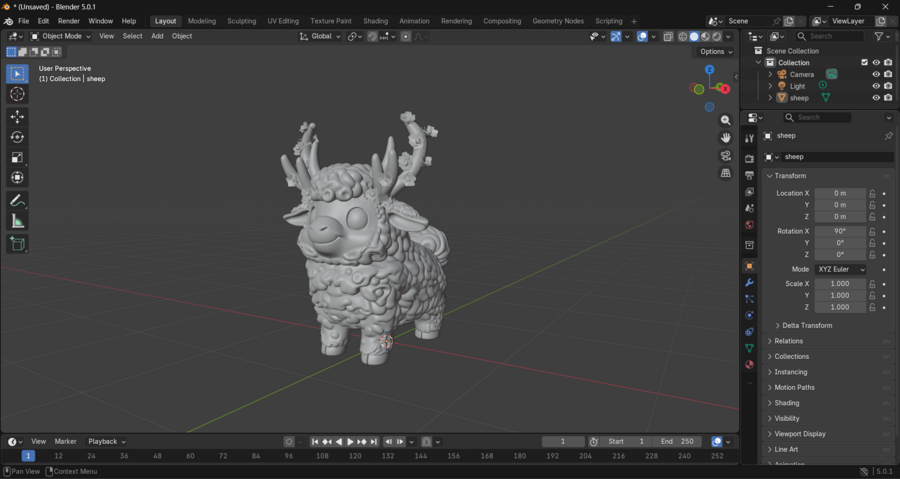Select the Rotate tool
Screen dimensions: 900x479
(17, 137)
